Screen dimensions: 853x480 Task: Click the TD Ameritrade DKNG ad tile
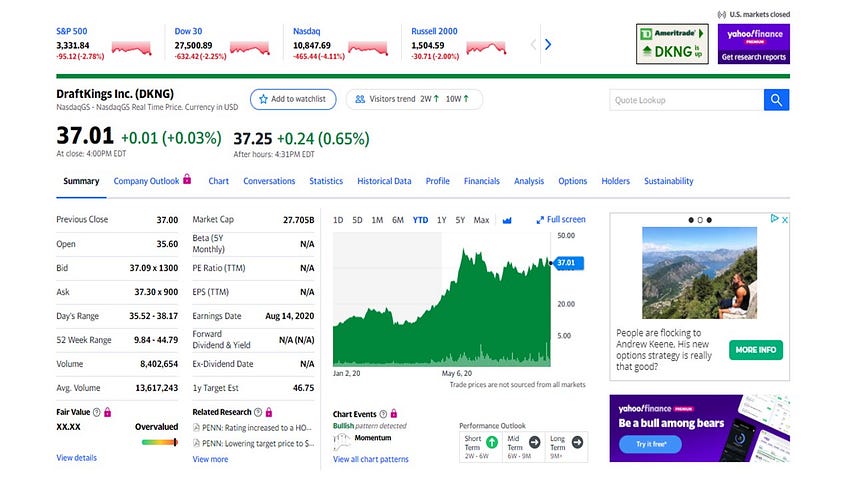672,44
